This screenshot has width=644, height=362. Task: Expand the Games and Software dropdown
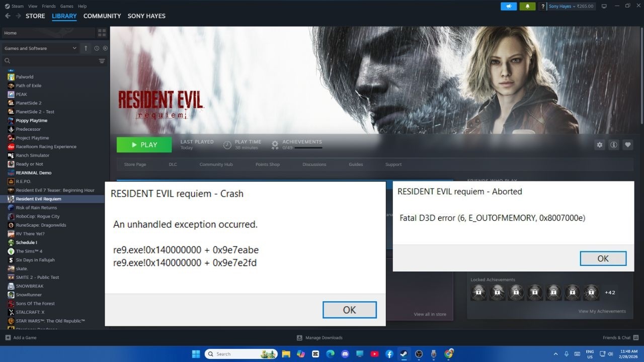(40, 48)
